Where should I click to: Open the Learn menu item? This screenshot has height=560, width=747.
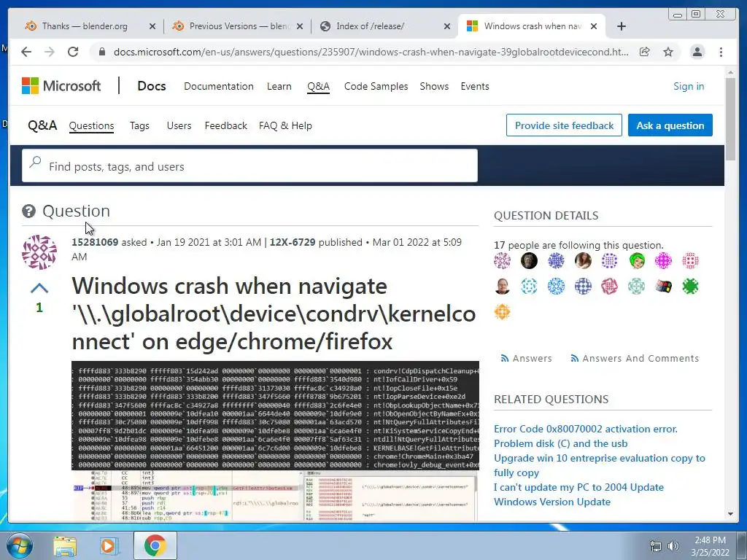pos(279,86)
